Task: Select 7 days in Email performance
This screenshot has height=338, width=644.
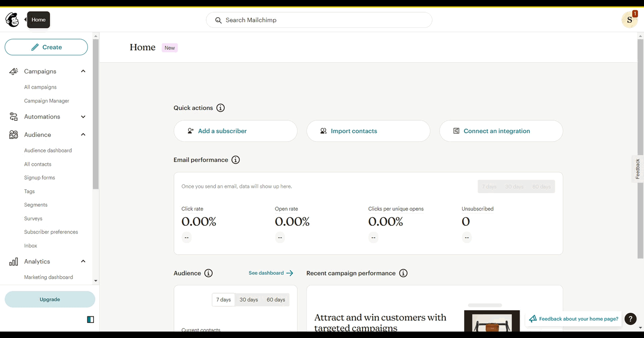Action: 489,187
